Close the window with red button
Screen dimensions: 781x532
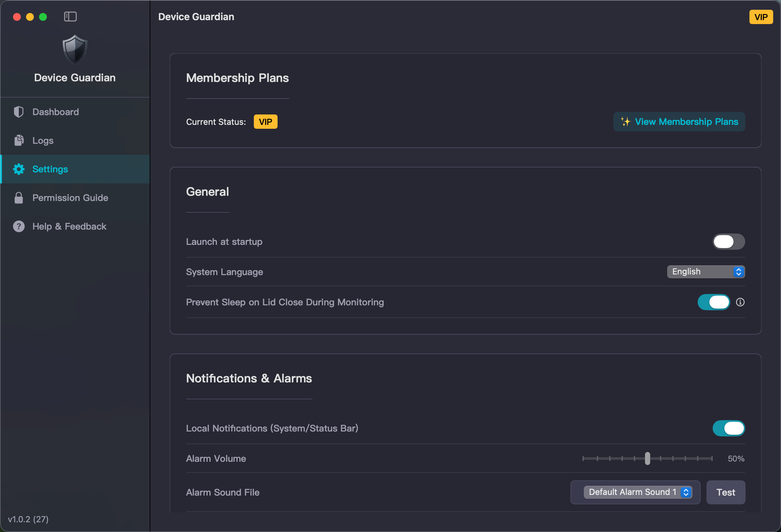tap(17, 17)
